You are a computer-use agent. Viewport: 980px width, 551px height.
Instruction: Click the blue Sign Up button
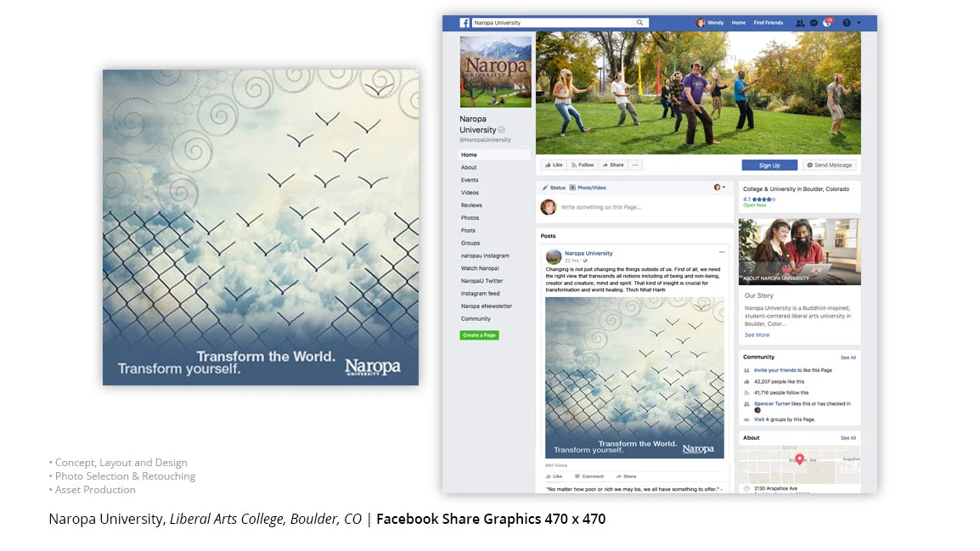click(769, 166)
